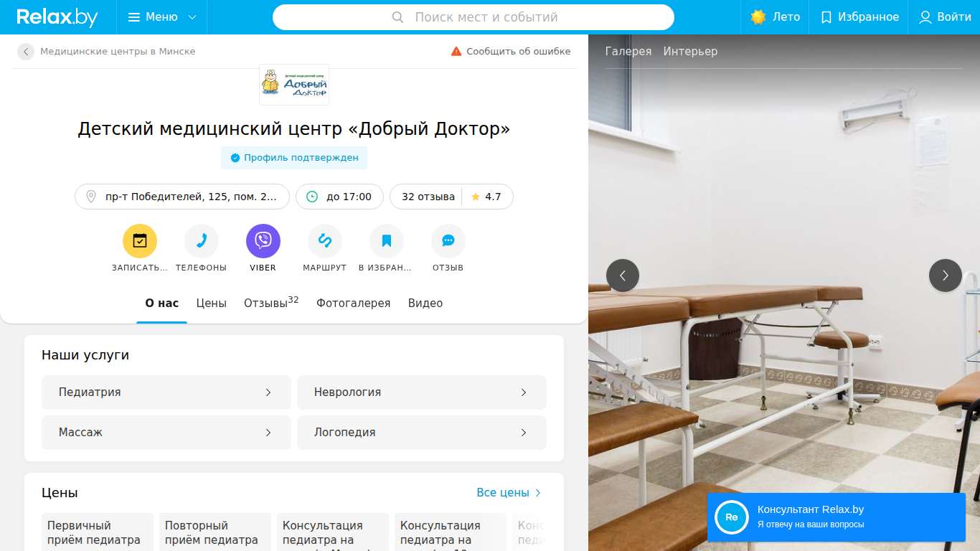
Task: Open the Фотогалерея tab
Action: coord(354,303)
